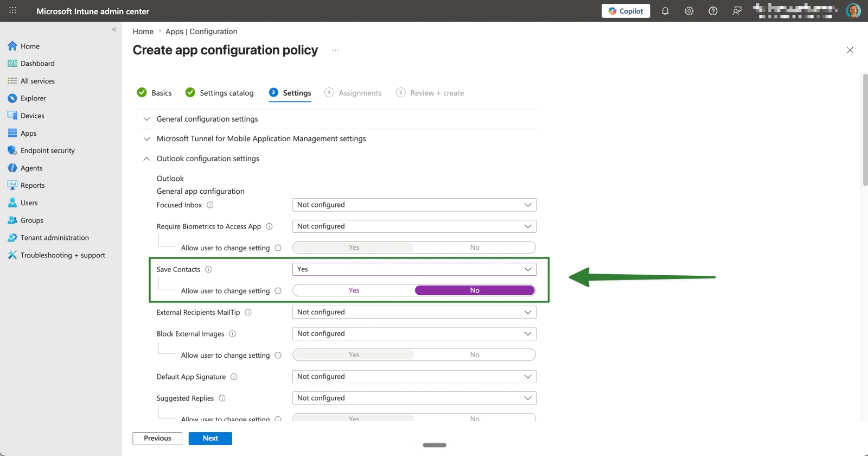Open Copilot from the header
The image size is (868, 456).
coord(626,11)
